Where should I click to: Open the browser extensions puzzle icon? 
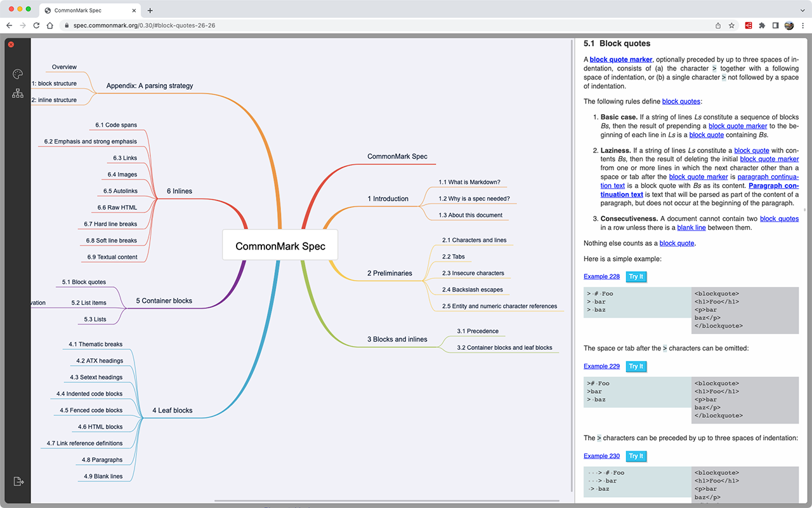pos(762,25)
